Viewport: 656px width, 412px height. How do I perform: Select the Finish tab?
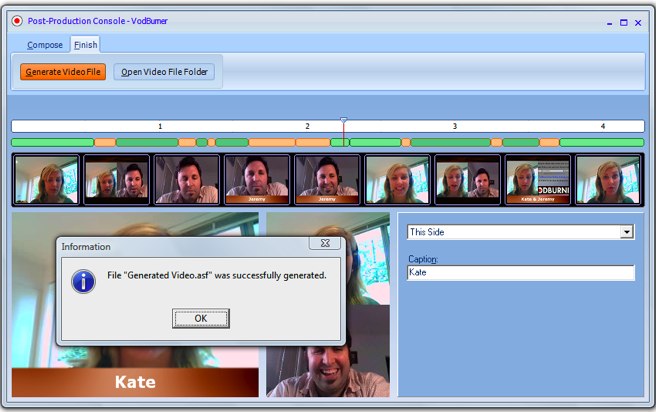point(85,45)
